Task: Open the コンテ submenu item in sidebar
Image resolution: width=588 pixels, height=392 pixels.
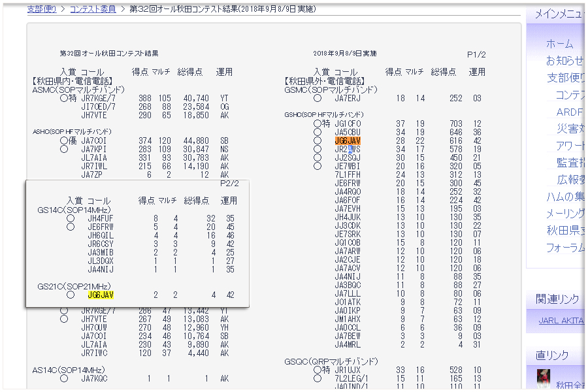Action: pyautogui.click(x=570, y=95)
